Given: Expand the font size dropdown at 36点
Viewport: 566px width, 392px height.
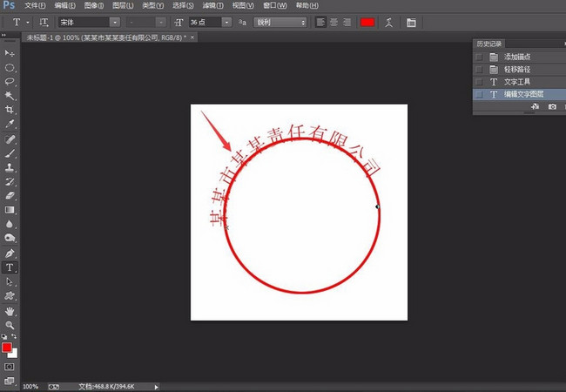Looking at the screenshot, I should point(226,22).
